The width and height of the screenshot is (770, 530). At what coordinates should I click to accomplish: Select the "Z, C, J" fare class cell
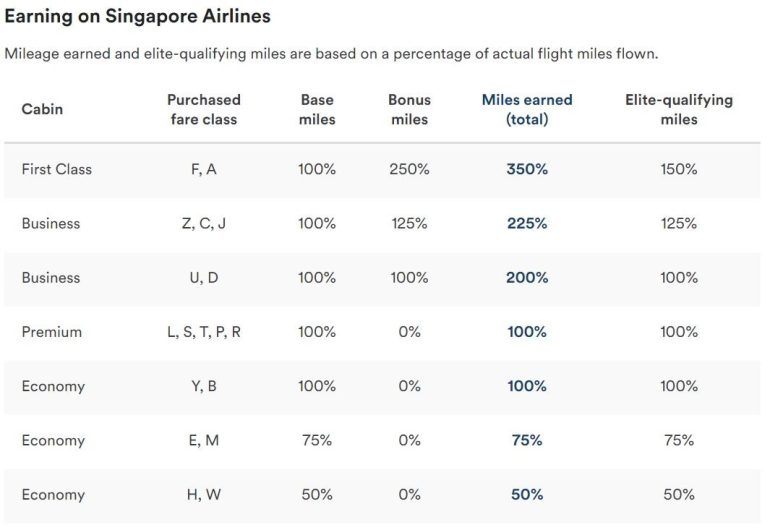point(204,223)
